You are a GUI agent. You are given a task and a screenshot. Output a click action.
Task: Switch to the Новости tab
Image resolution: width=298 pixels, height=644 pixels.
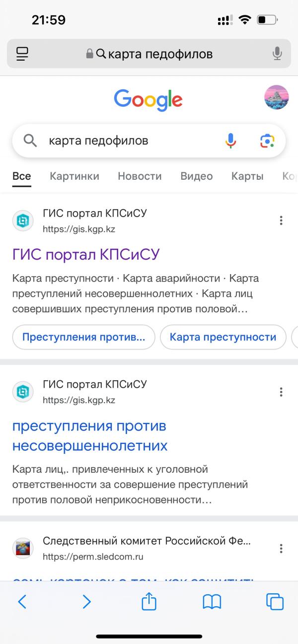click(x=140, y=176)
